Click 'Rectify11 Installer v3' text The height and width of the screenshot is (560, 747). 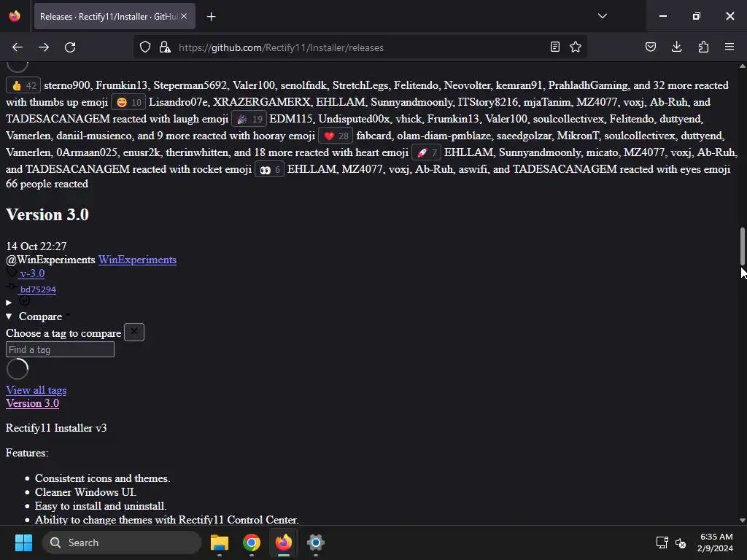[56, 428]
